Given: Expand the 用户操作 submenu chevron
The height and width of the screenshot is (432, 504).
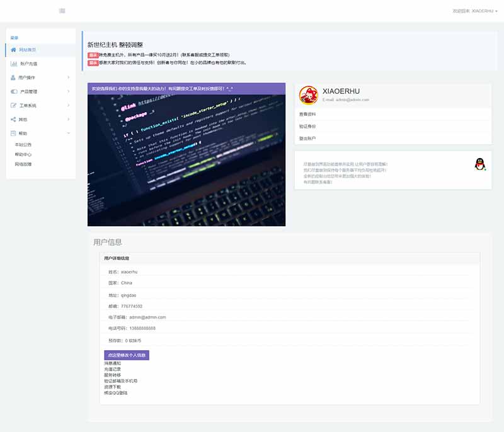Looking at the screenshot, I should (68, 77).
